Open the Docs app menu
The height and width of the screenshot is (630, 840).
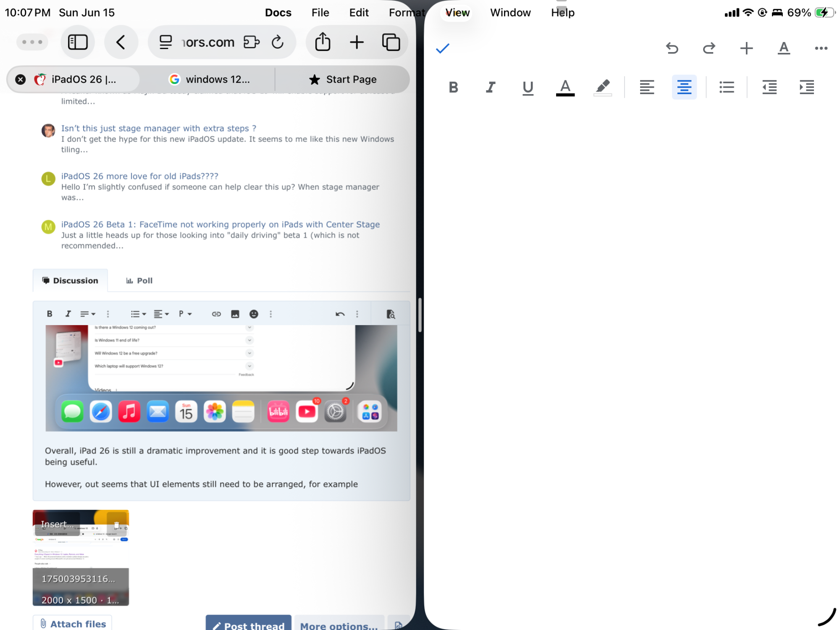tap(278, 13)
